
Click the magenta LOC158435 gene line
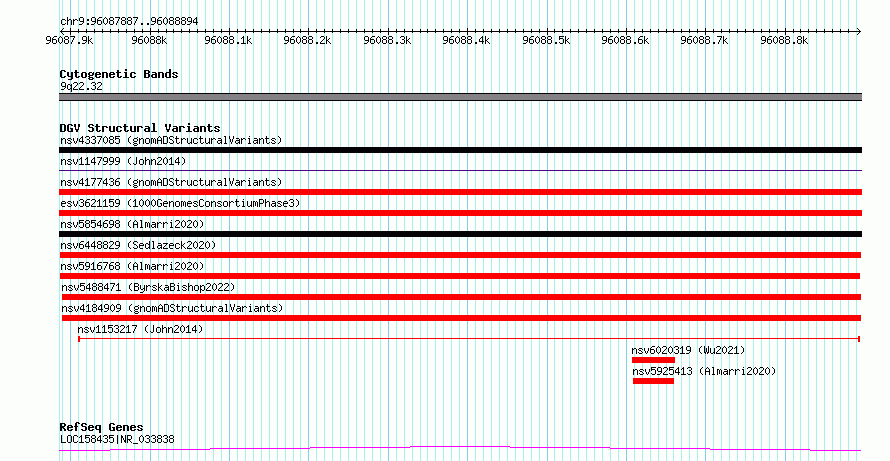tap(460, 449)
